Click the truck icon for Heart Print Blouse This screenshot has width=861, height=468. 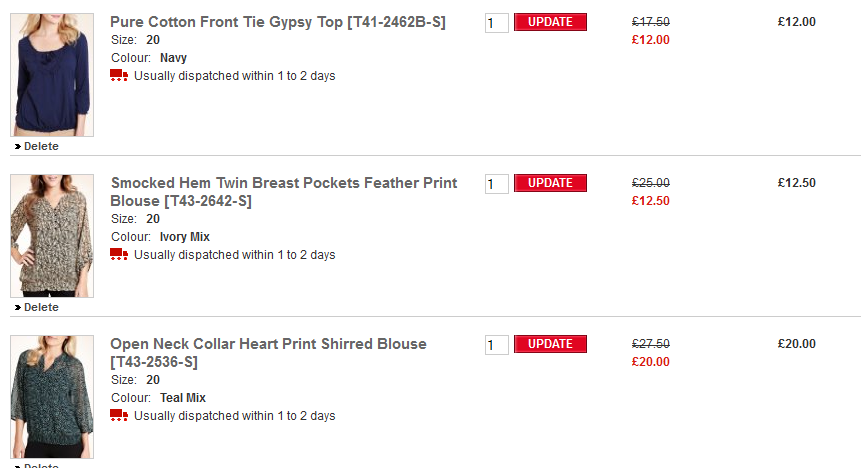tap(119, 416)
